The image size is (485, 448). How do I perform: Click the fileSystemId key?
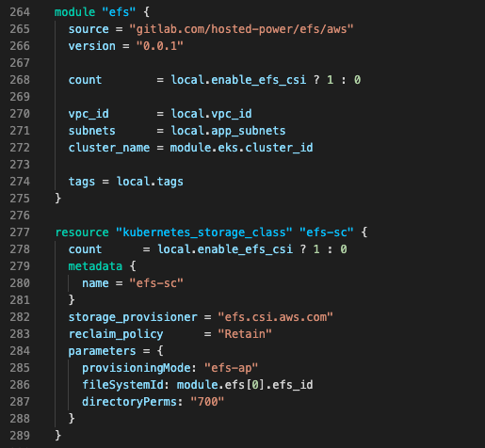[122, 385]
